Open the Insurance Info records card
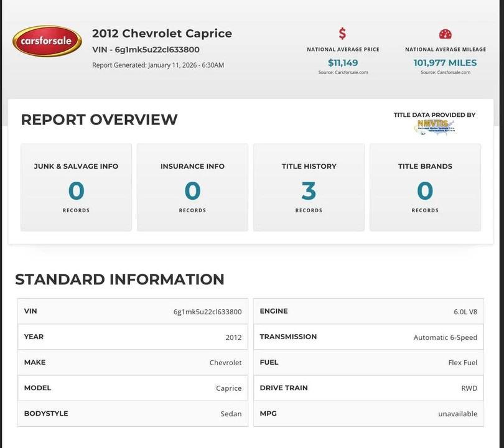Image resolution: width=504 pixels, height=448 pixels. pos(192,187)
